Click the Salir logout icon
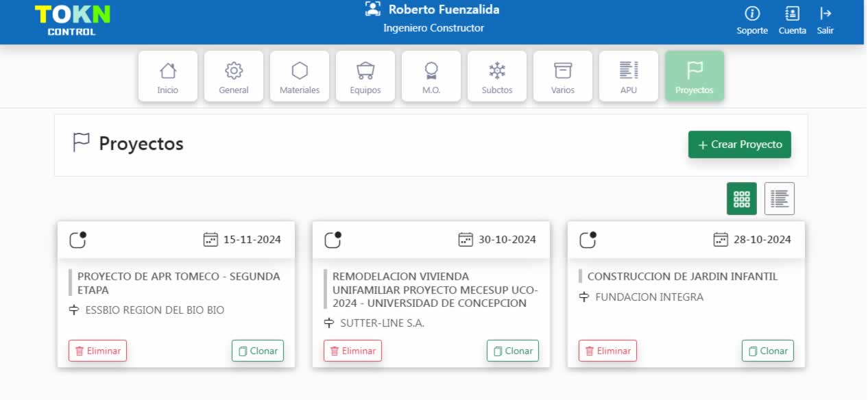 click(x=825, y=14)
